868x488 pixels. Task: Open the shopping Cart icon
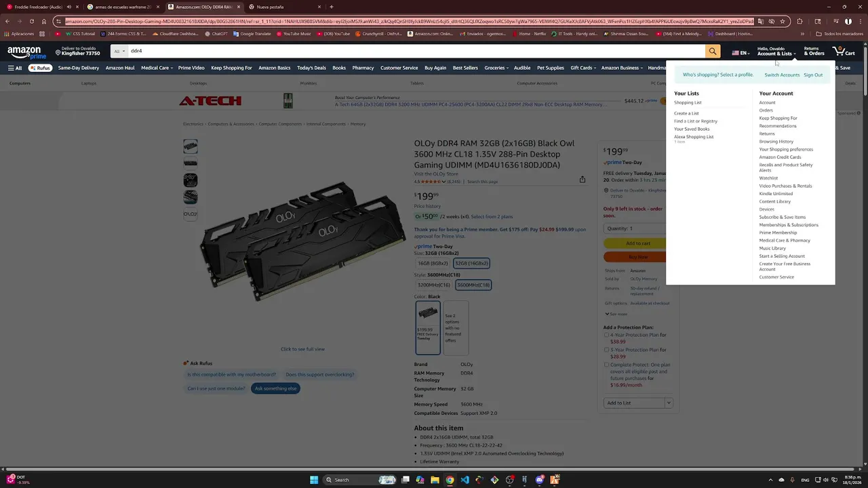pyautogui.click(x=844, y=51)
